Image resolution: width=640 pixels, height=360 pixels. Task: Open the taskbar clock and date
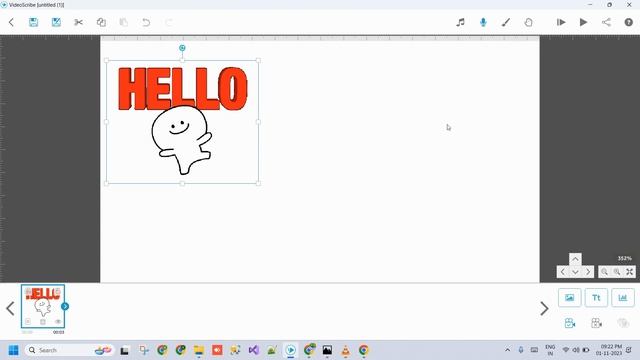(x=609, y=350)
